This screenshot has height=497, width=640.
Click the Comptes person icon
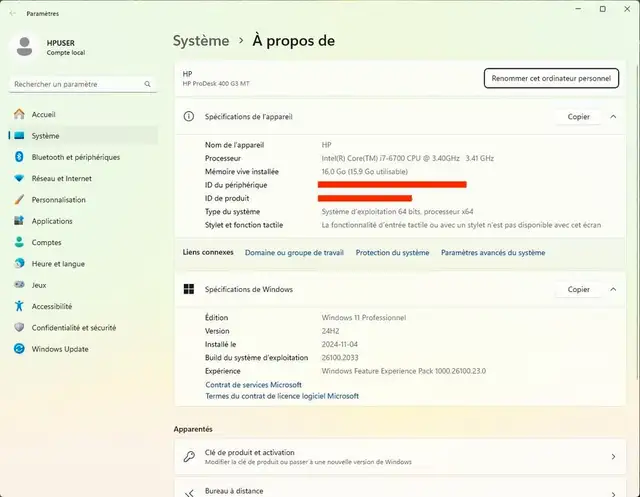(x=19, y=242)
